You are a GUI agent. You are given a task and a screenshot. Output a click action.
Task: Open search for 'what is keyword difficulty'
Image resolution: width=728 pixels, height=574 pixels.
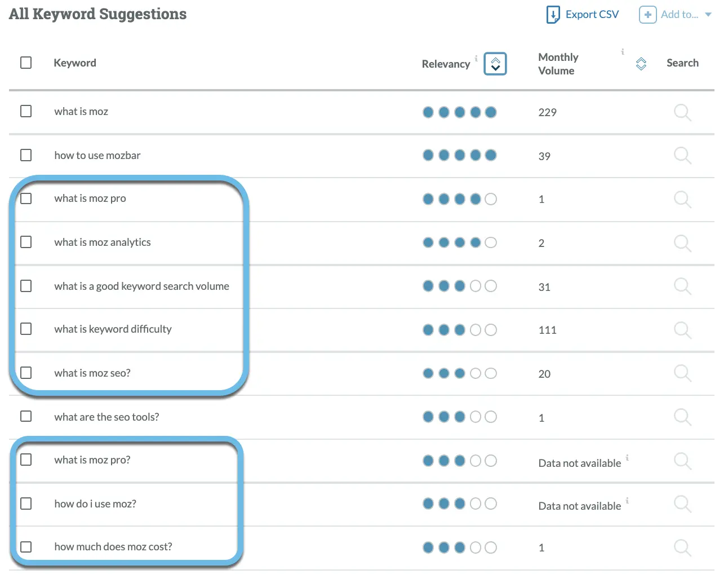click(x=682, y=330)
